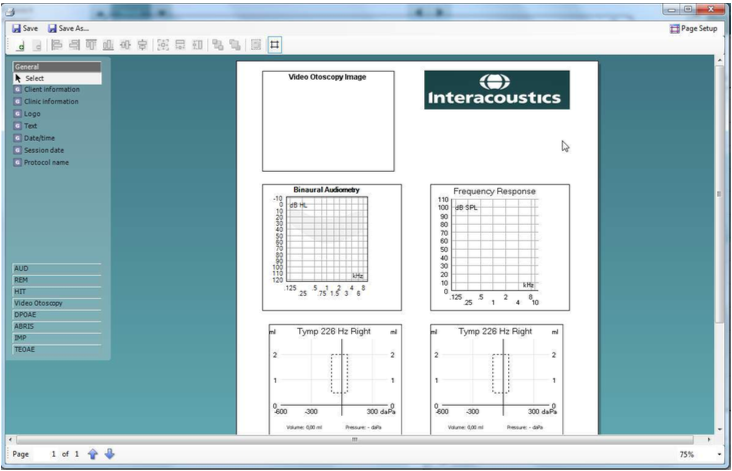Viewport: 732px width, 471px height.
Task: Select the right Tymp 226 Hz Right graph
Action: 496,380
